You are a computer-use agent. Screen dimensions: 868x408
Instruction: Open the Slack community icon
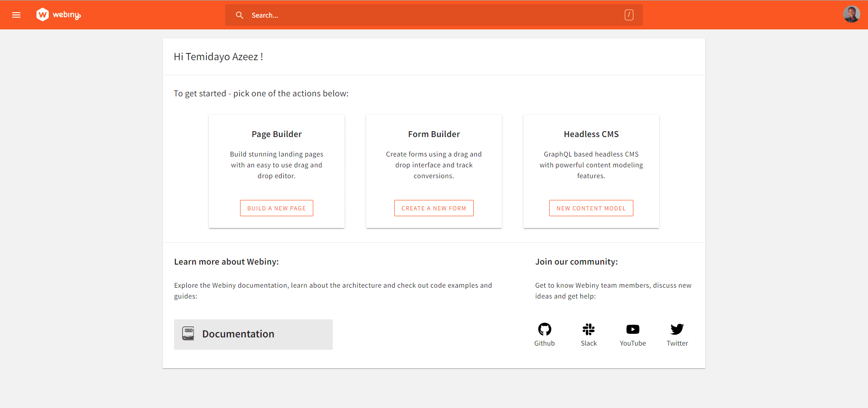[x=589, y=329]
